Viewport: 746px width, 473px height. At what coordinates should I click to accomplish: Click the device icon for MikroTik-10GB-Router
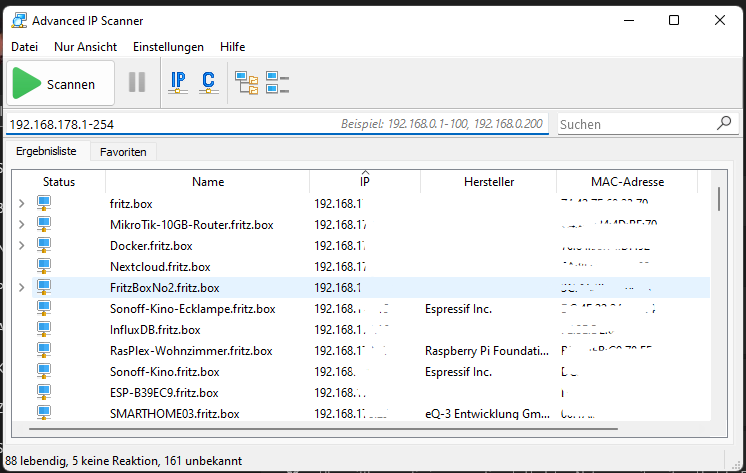pyautogui.click(x=44, y=224)
